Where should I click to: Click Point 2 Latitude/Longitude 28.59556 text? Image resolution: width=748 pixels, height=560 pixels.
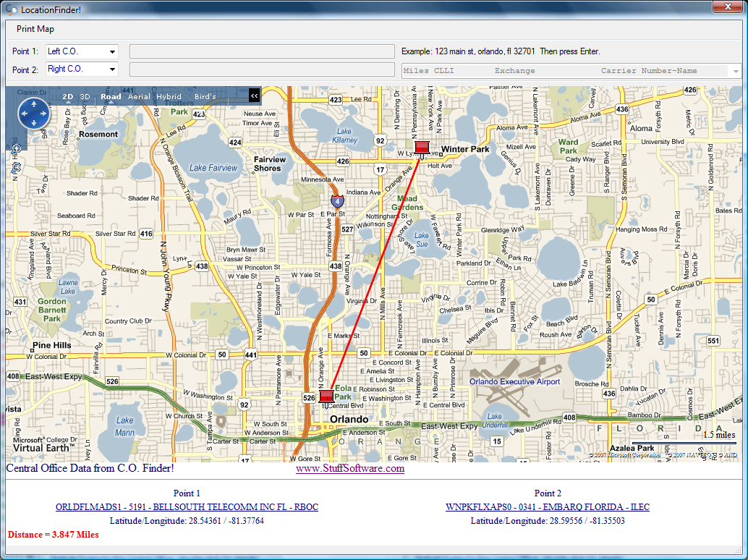[x=548, y=521]
